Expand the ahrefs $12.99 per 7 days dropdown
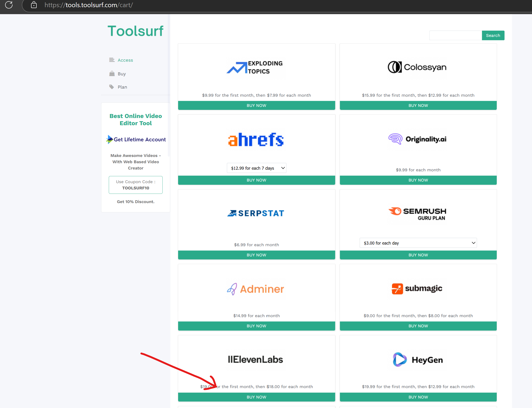 256,168
